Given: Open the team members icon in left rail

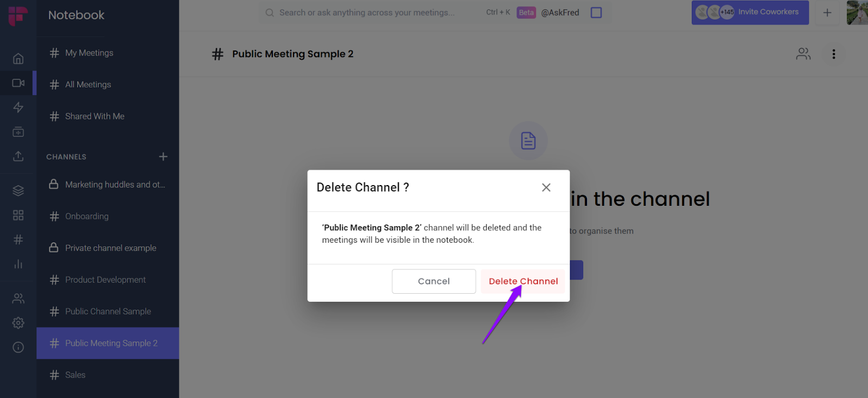Looking at the screenshot, I should [18, 298].
